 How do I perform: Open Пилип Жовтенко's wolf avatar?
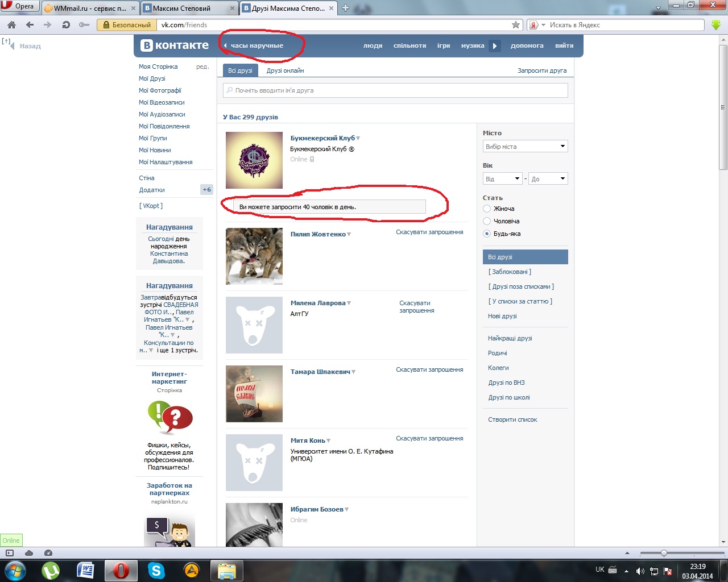point(254,256)
